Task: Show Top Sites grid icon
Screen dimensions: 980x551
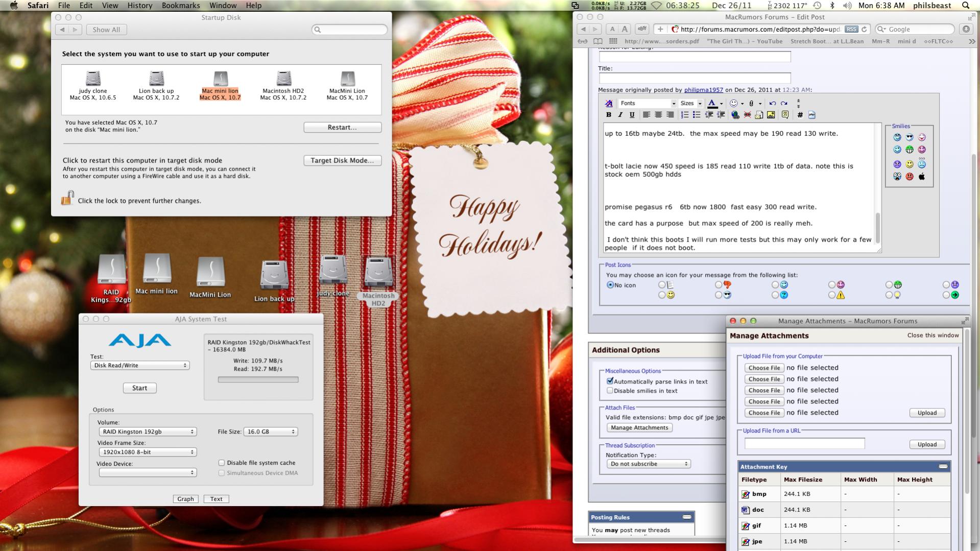Action: point(613,41)
